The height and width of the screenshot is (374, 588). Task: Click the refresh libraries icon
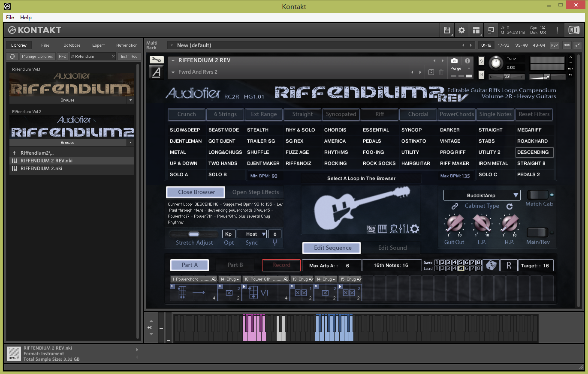(12, 56)
